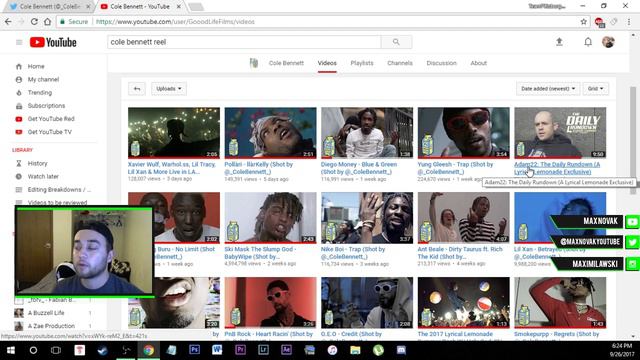Open Chrome's three-dot menu

click(x=629, y=22)
